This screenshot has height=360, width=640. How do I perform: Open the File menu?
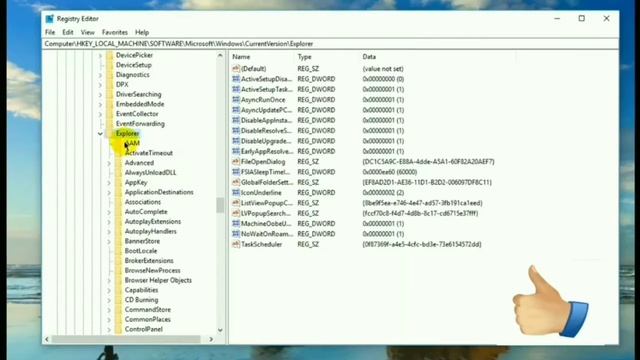point(50,32)
